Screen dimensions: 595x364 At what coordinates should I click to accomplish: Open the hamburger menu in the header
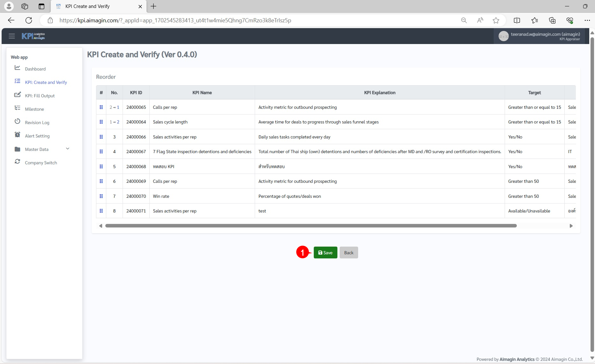click(12, 36)
